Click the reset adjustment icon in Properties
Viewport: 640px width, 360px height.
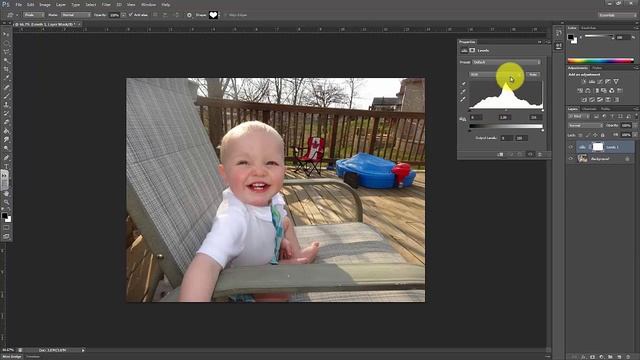click(x=520, y=154)
